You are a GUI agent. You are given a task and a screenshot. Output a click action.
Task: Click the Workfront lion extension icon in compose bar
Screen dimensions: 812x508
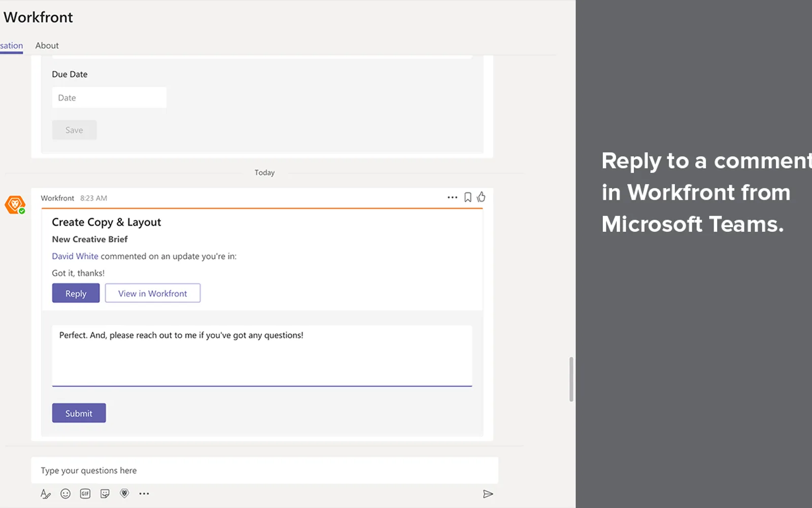click(x=124, y=493)
